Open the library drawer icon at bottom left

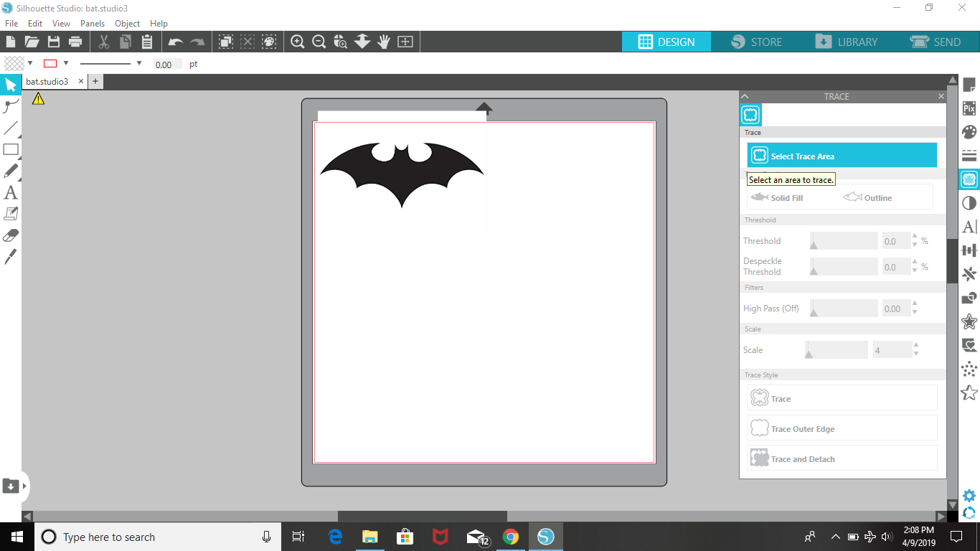coord(11,486)
